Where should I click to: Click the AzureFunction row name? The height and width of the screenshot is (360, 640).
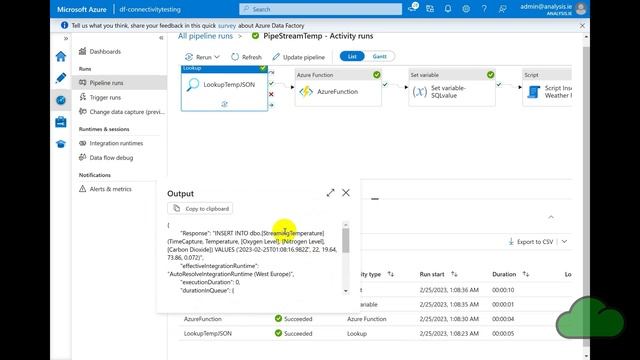[x=203, y=319]
